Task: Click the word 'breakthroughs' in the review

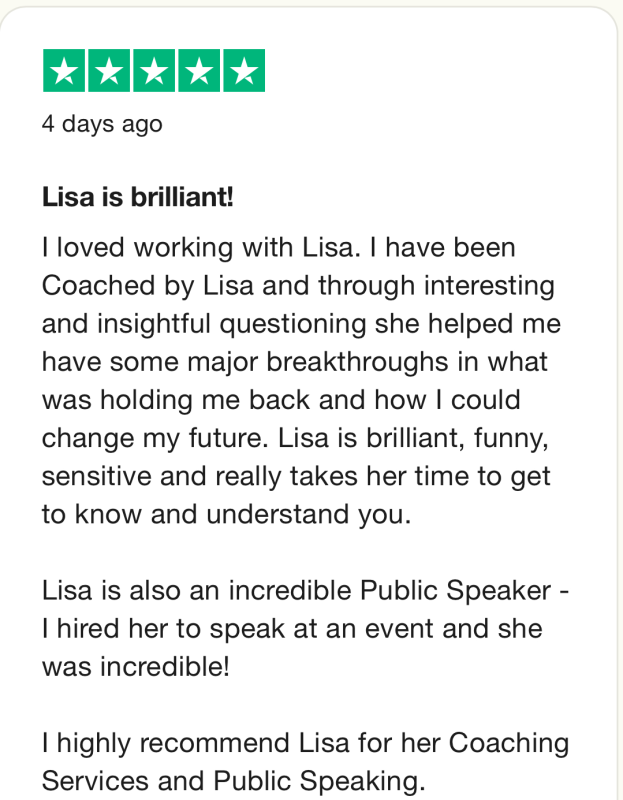Action: click(x=357, y=362)
